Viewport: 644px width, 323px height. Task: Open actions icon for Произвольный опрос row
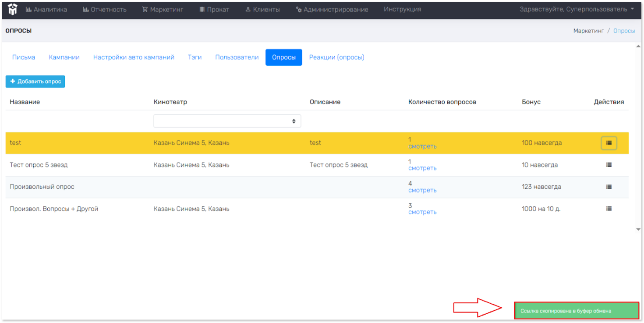609,187
